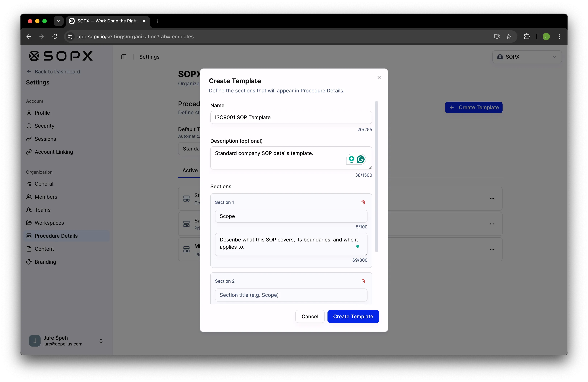This screenshot has width=588, height=382.
Task: Toggle the sidebar panel icon
Action: [x=124, y=57]
